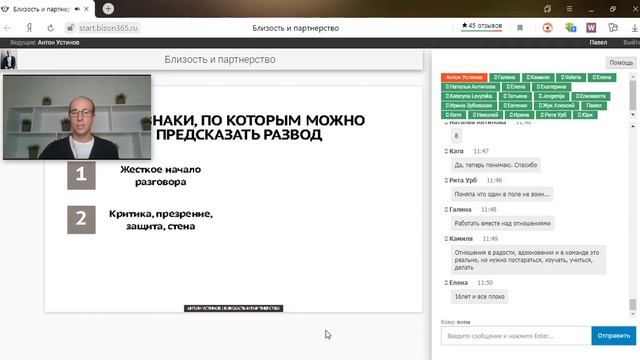Open the 45 отзывов site reviews
The width and height of the screenshot is (640, 360).
[482, 26]
